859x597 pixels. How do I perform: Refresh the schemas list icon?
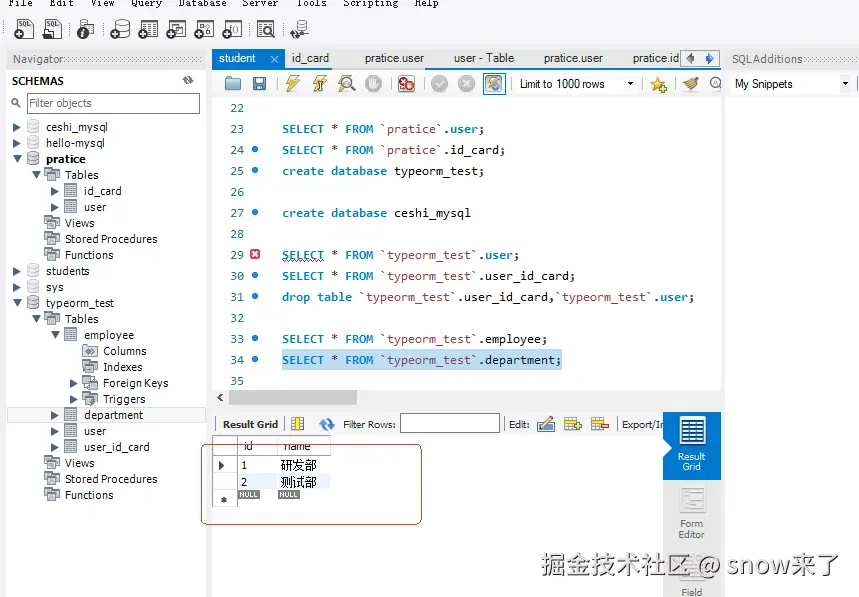(x=188, y=81)
